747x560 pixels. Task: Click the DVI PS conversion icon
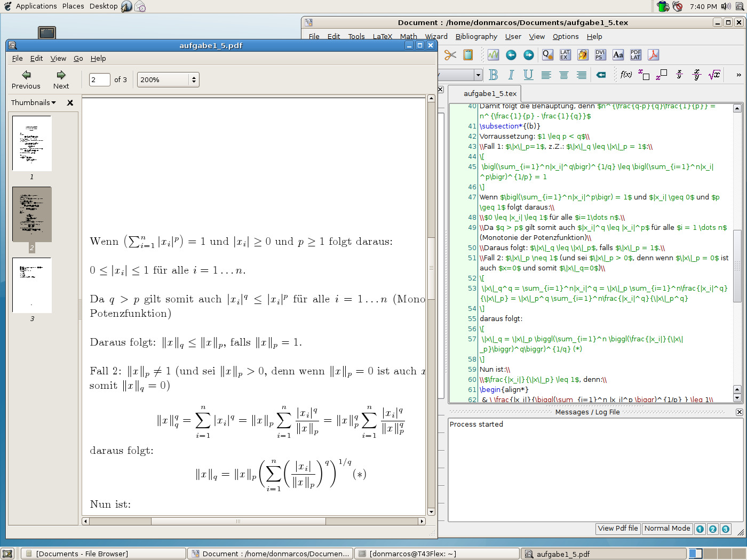click(600, 55)
